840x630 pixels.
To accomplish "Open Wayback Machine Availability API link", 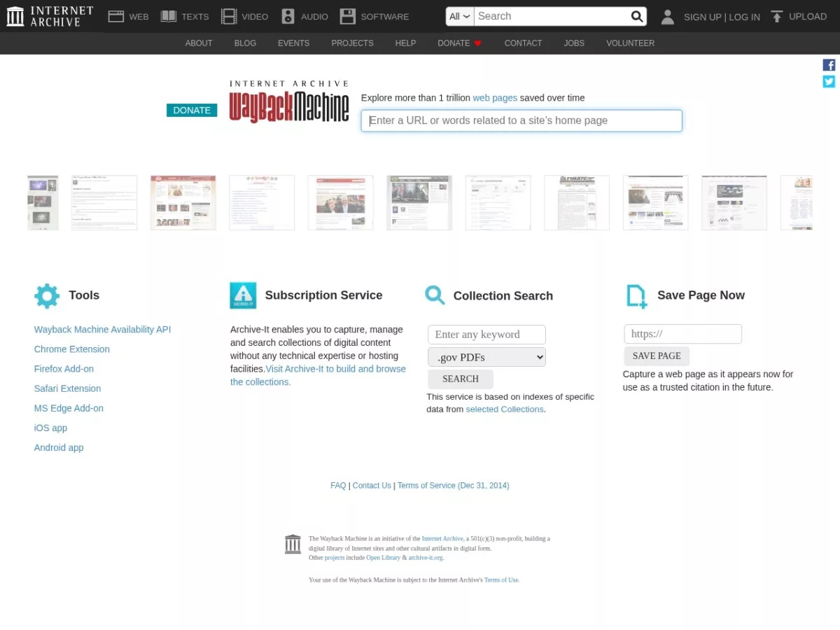I will pos(102,330).
